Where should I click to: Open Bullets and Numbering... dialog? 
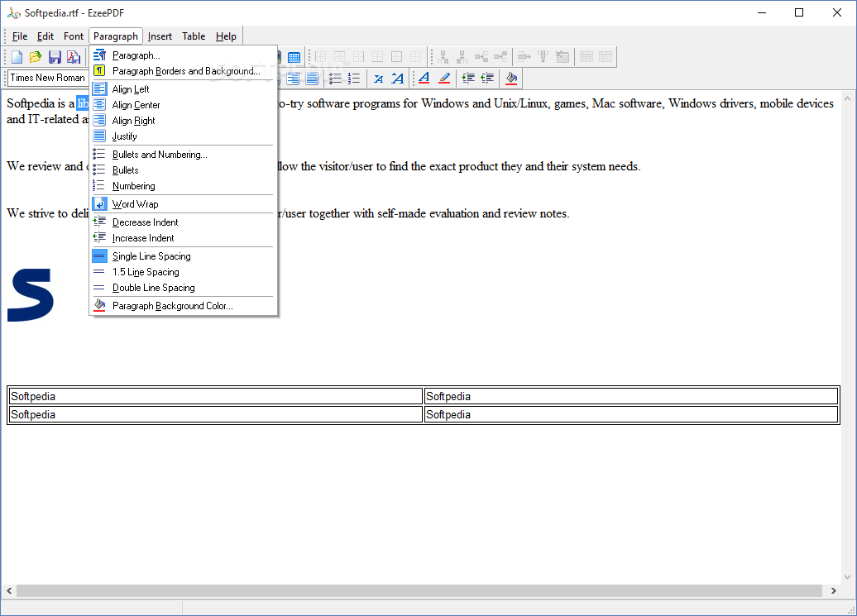183,155
